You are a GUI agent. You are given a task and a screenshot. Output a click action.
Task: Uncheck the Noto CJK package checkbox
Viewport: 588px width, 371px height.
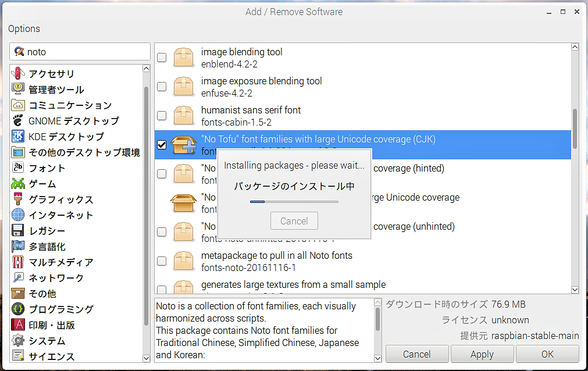point(162,145)
